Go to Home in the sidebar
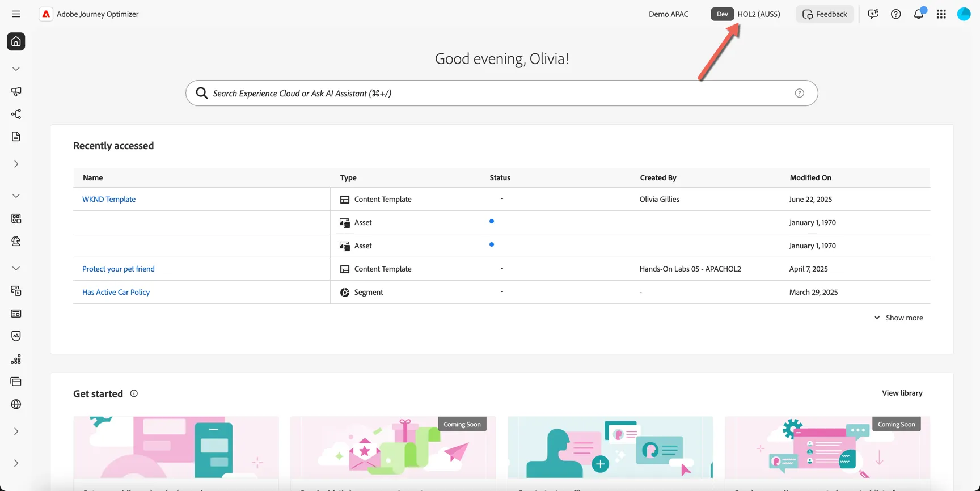Viewport: 980px width, 491px height. click(x=16, y=41)
